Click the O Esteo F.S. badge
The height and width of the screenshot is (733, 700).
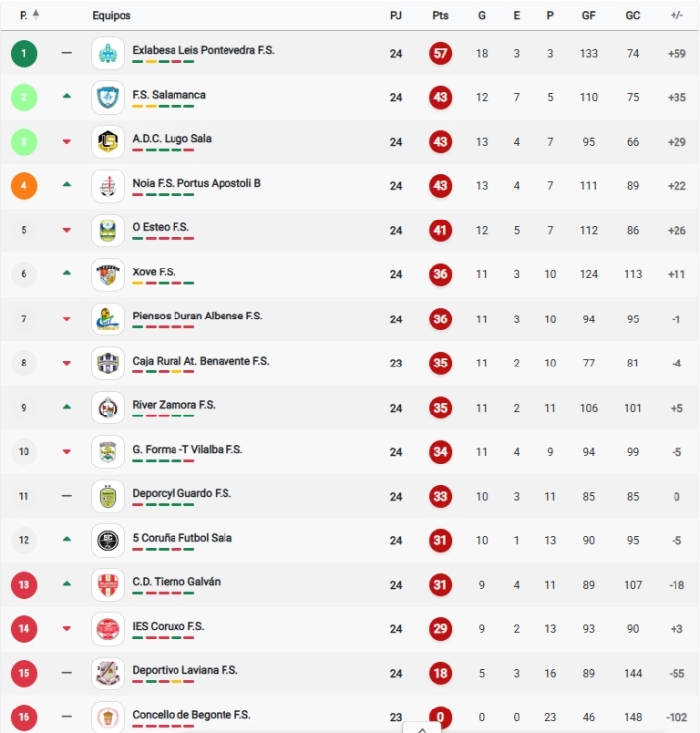[108, 230]
